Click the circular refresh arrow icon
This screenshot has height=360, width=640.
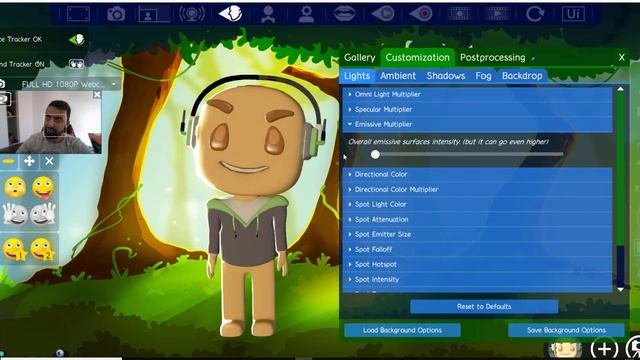pos(535,14)
